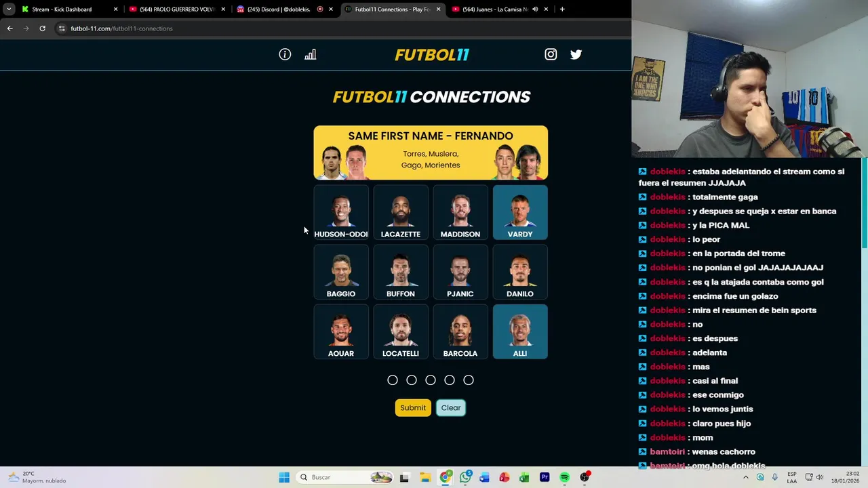Select the Barcola player card
Viewport: 868px width, 488px height.
(x=460, y=332)
